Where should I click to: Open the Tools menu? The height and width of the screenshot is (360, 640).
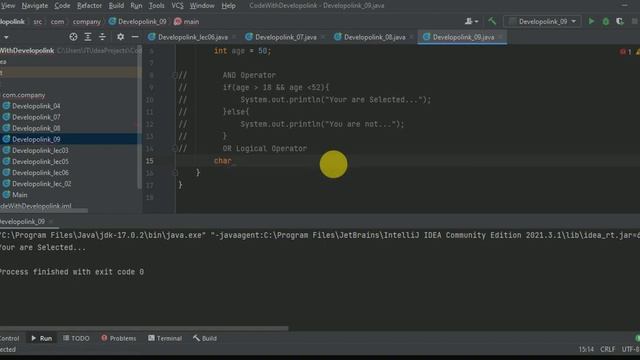pyautogui.click(x=156, y=6)
